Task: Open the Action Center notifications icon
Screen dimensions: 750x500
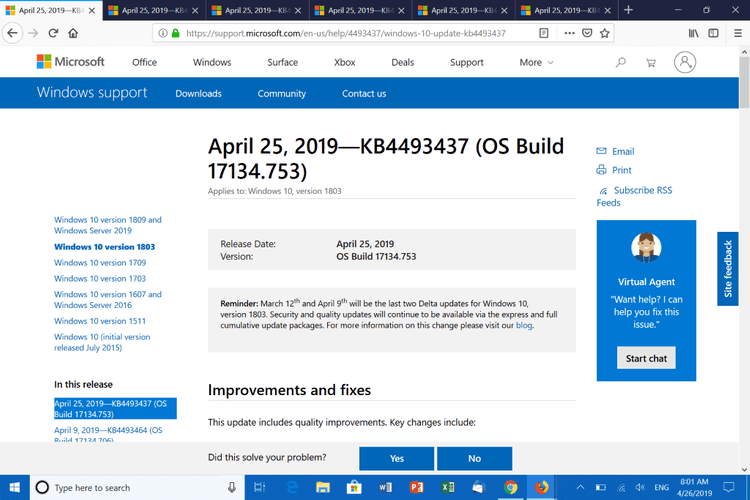Action: click(729, 488)
